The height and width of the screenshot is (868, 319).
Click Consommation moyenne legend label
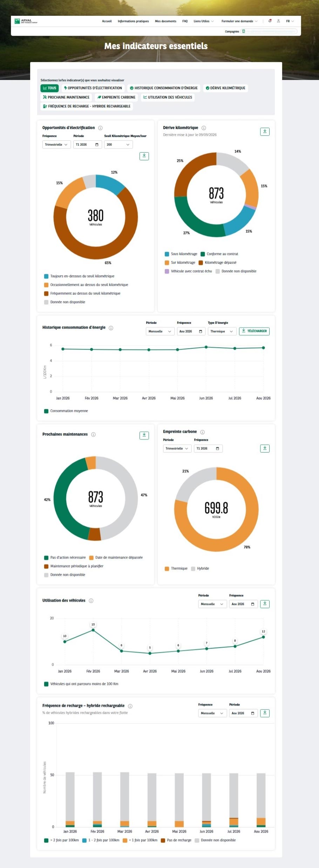(x=69, y=411)
